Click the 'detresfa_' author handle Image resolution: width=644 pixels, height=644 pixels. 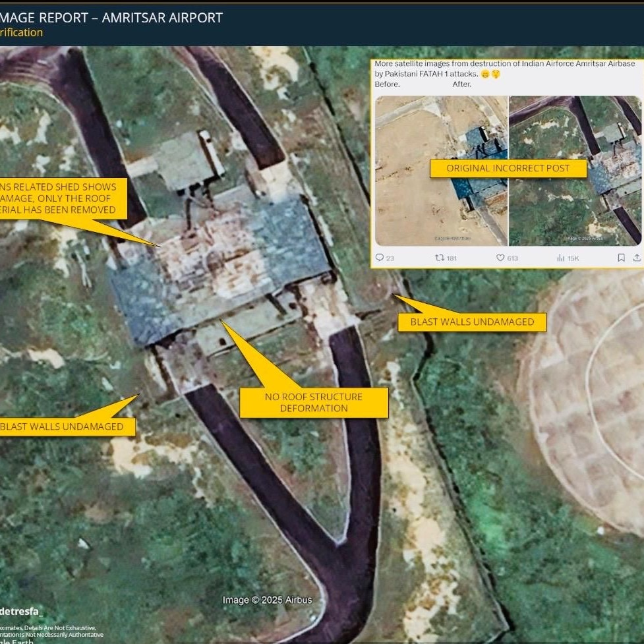(x=21, y=611)
